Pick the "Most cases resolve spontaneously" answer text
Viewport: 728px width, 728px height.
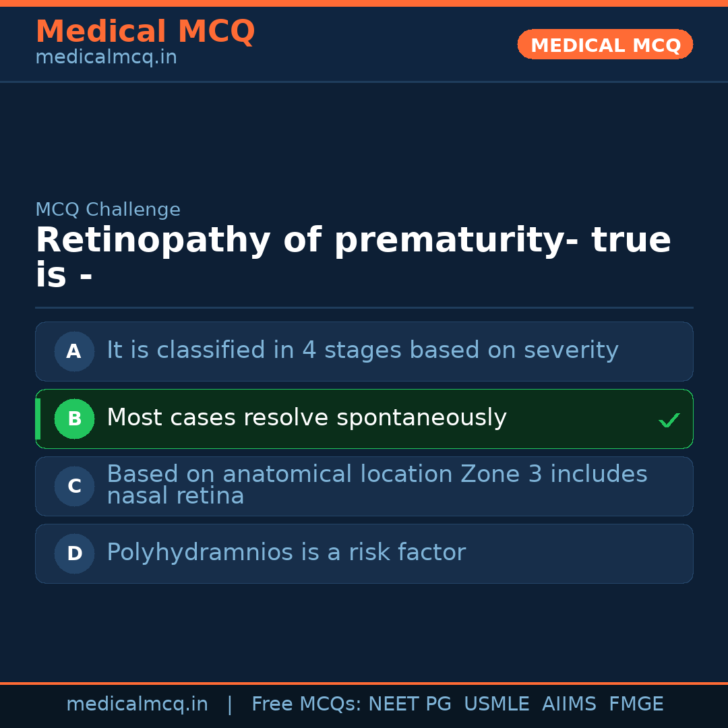[x=306, y=418]
